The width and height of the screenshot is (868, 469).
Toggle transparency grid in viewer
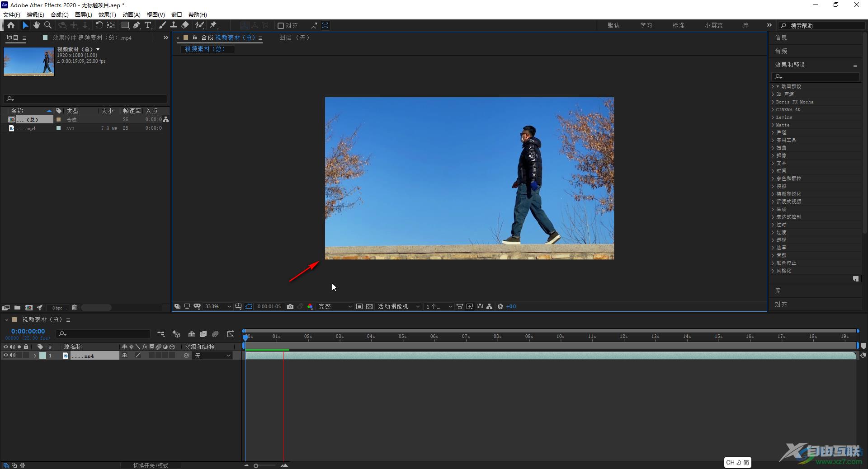tap(369, 306)
